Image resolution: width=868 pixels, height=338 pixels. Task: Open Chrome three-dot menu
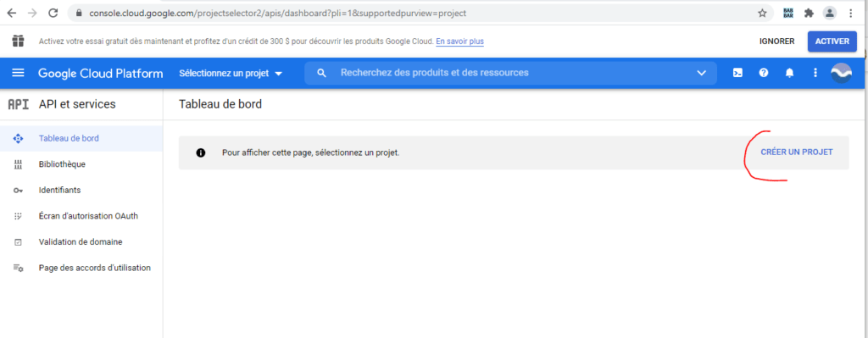tap(851, 14)
